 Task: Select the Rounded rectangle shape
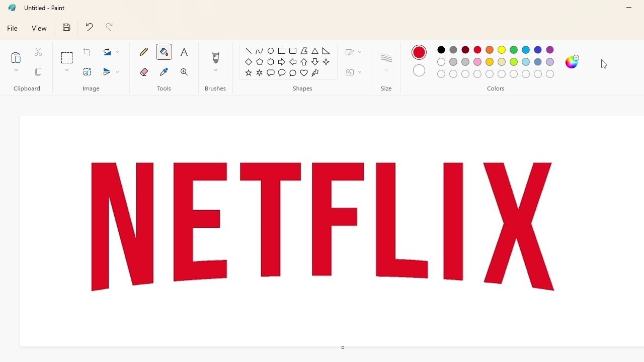(x=293, y=51)
